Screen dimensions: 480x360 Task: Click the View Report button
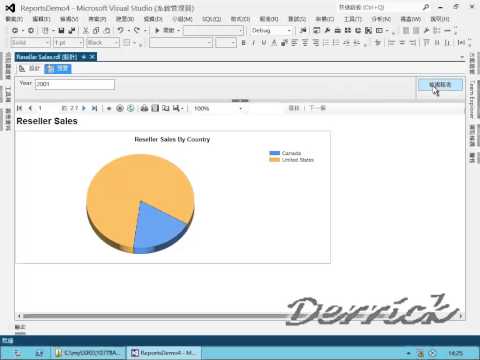click(440, 85)
